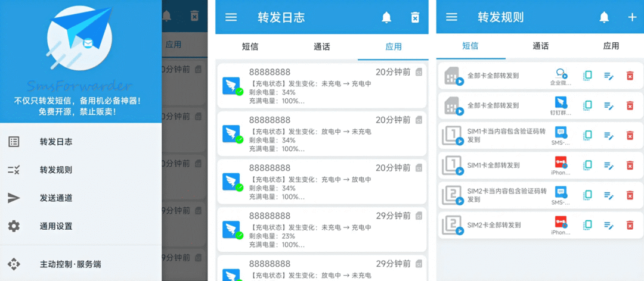Screen dimensions: 644x281
Task: Tap dimmed trash icon behind the open drawer
Action: point(194,16)
